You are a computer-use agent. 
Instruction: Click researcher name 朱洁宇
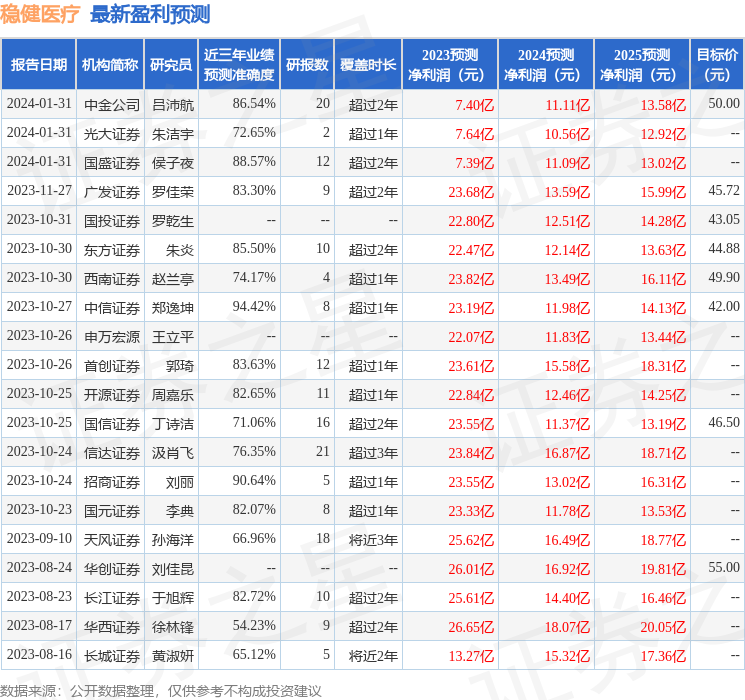pyautogui.click(x=173, y=134)
